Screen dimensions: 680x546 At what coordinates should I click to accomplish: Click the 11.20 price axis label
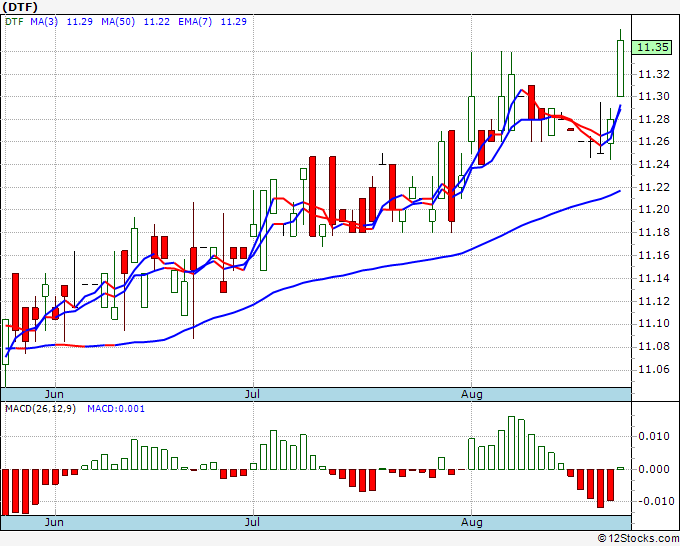coord(654,209)
